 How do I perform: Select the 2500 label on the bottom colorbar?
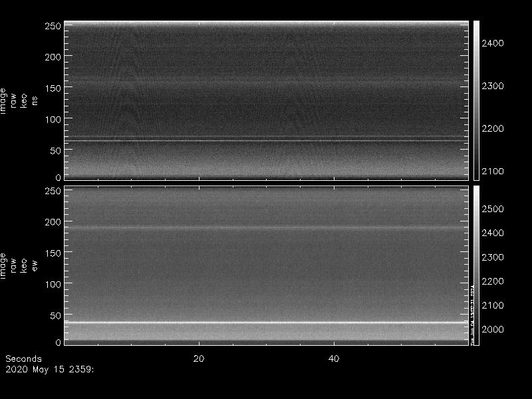493,209
